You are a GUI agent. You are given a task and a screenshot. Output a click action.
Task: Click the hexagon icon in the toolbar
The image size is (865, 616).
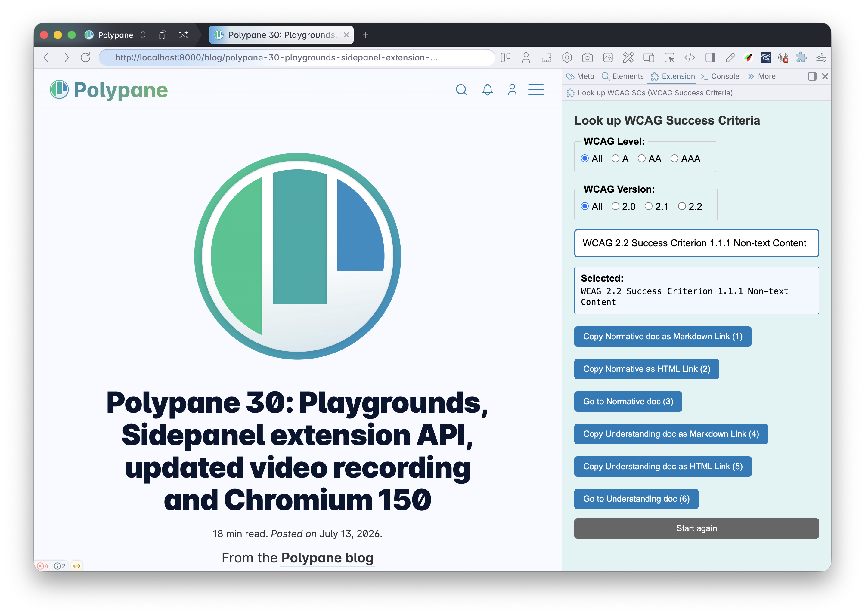click(x=567, y=57)
